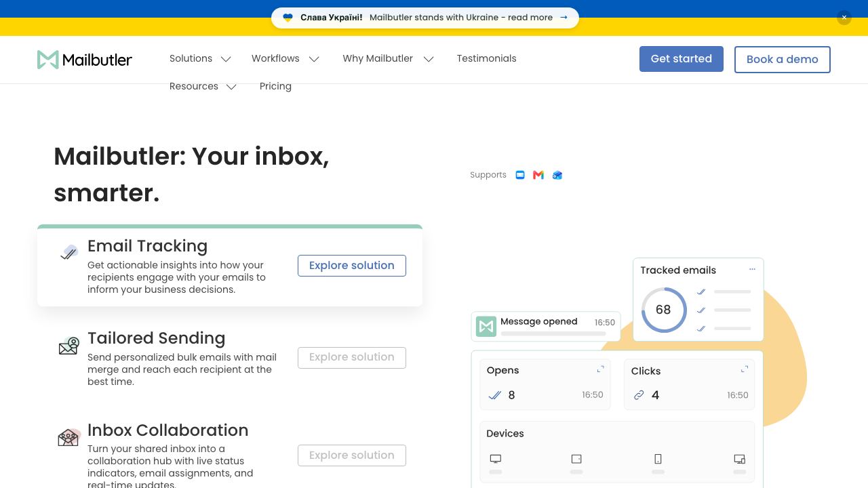The height and width of the screenshot is (488, 868).
Task: Click the Tailored Sending envelope icon
Action: (68, 346)
